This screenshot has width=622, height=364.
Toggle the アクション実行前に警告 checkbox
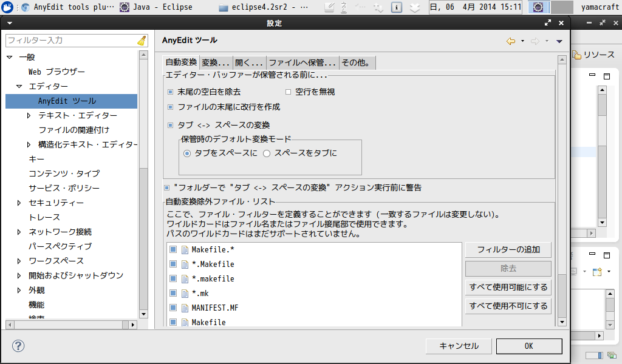pos(167,187)
